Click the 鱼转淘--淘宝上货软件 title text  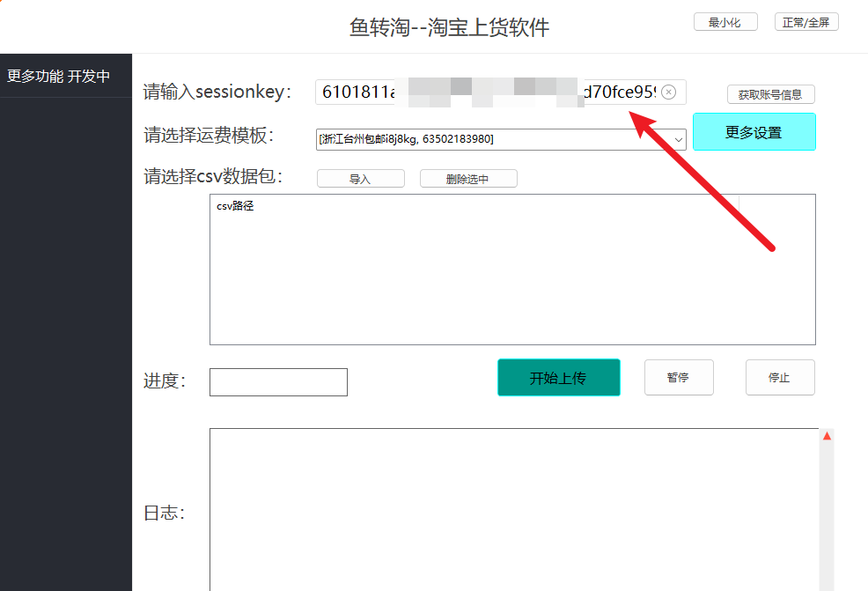coord(449,27)
